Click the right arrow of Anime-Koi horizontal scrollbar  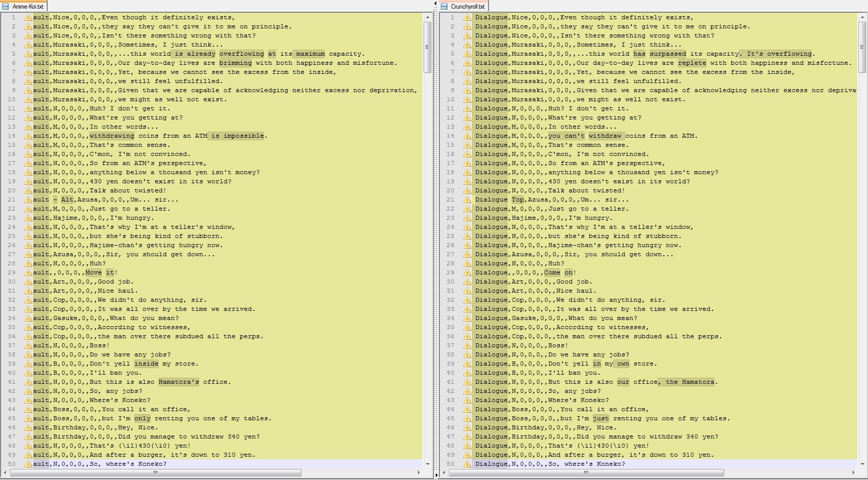coord(419,472)
